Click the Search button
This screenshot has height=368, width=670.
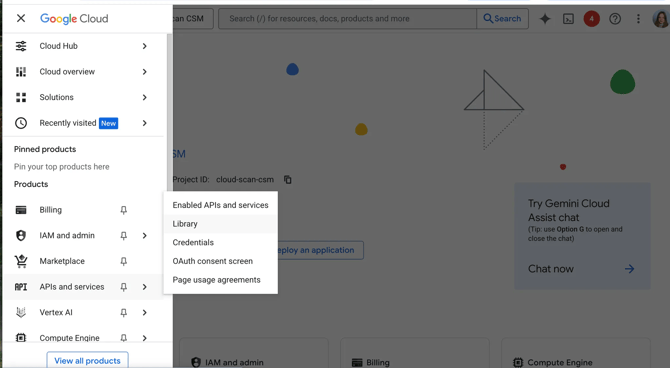502,18
